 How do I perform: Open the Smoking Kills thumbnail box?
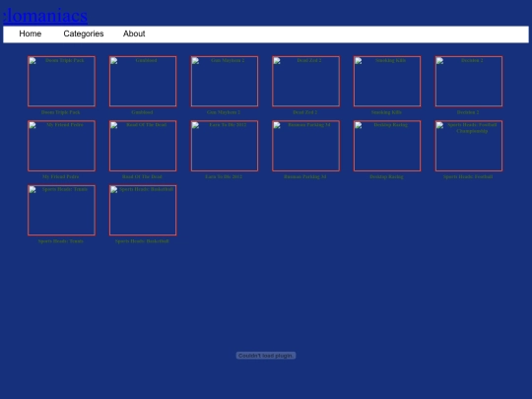[x=387, y=82]
